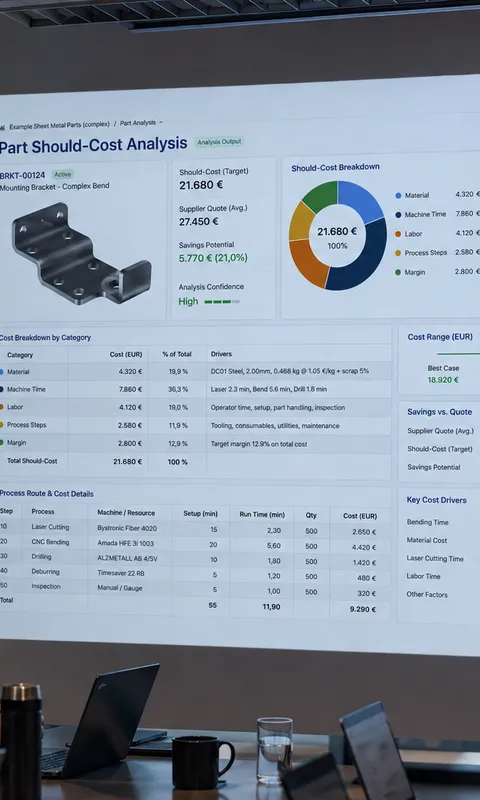The image size is (480, 800).
Task: Select the Bending Time cost driver
Action: point(427,522)
